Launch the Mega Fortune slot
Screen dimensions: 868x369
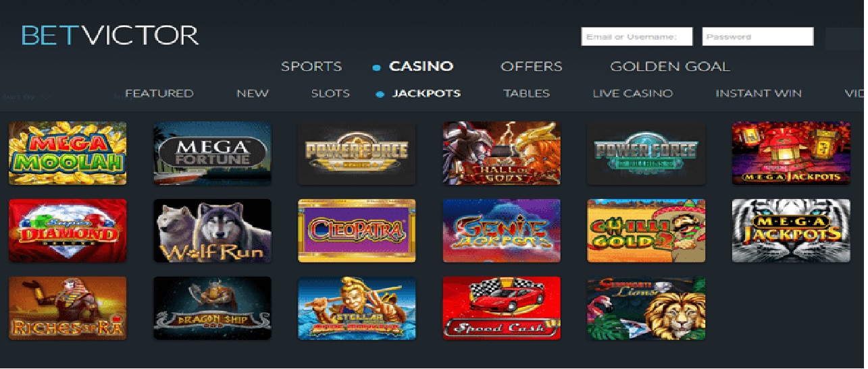tap(212, 153)
